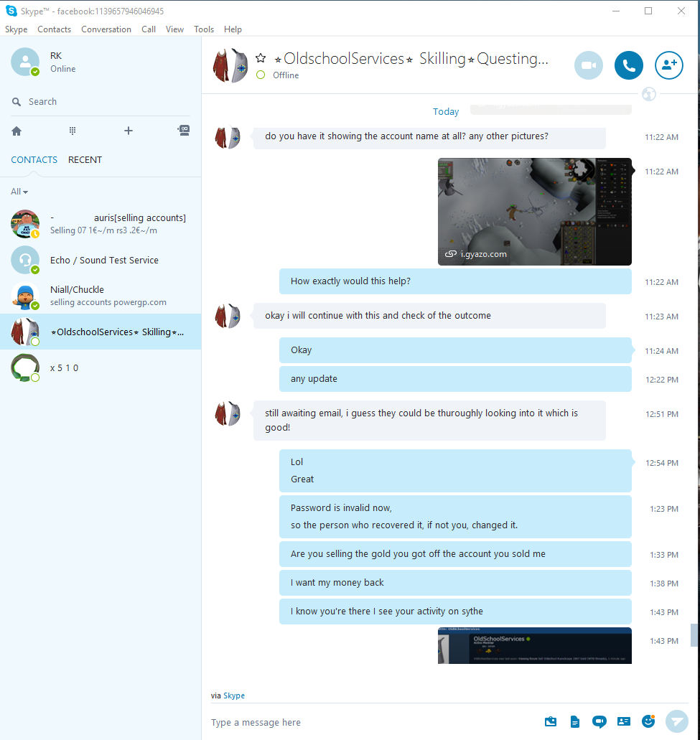Open the Skype menu

coord(16,29)
